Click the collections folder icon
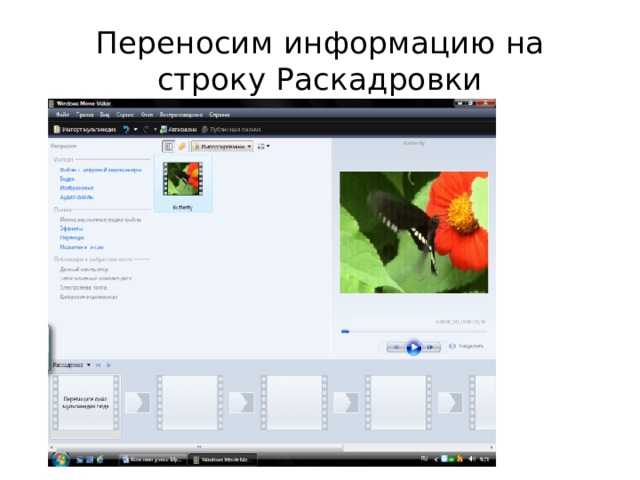Screen dimensions: 640x480 tap(182, 146)
